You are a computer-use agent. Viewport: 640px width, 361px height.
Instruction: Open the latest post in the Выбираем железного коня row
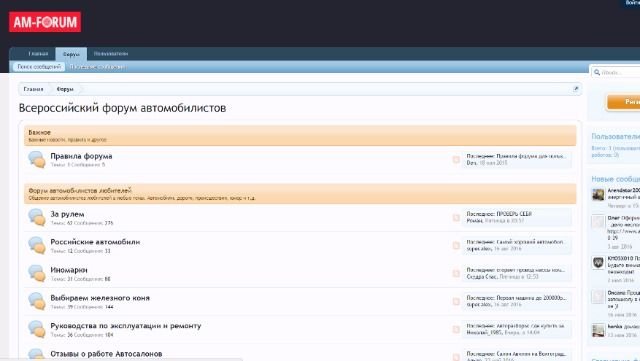(x=531, y=298)
